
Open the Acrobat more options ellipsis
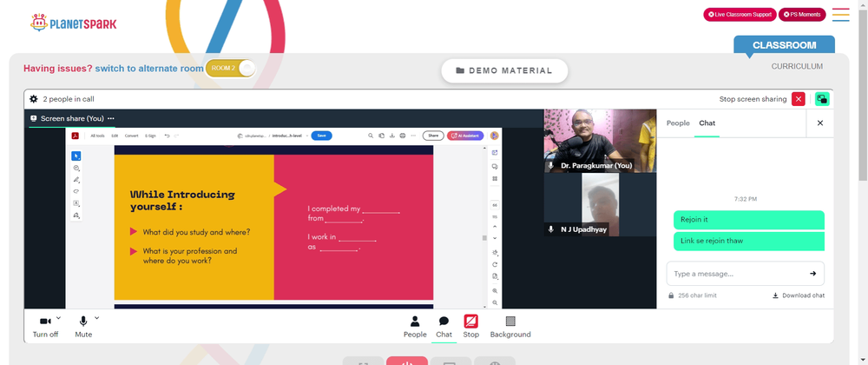coord(413,136)
